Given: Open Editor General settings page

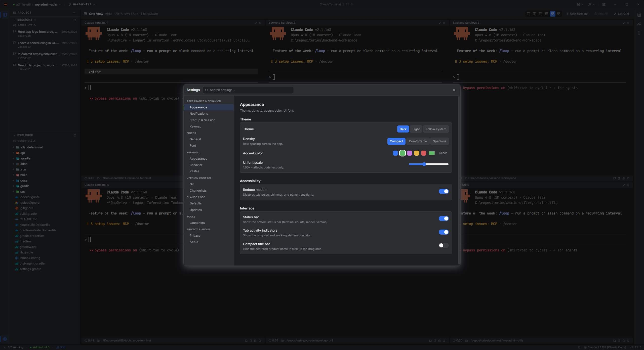Looking at the screenshot, I should pos(209,139).
